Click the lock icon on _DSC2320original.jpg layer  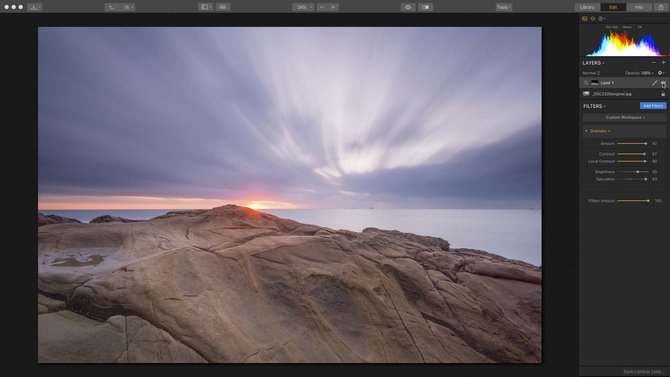(663, 94)
